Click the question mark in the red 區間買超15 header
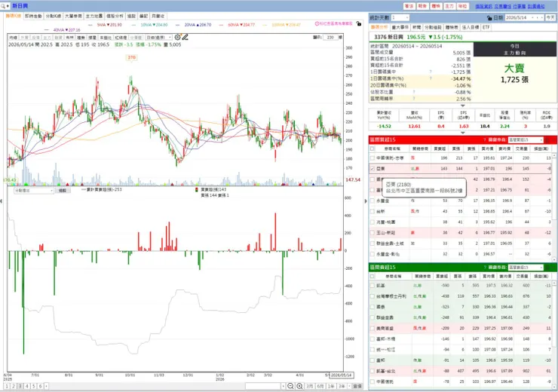 pos(485,139)
